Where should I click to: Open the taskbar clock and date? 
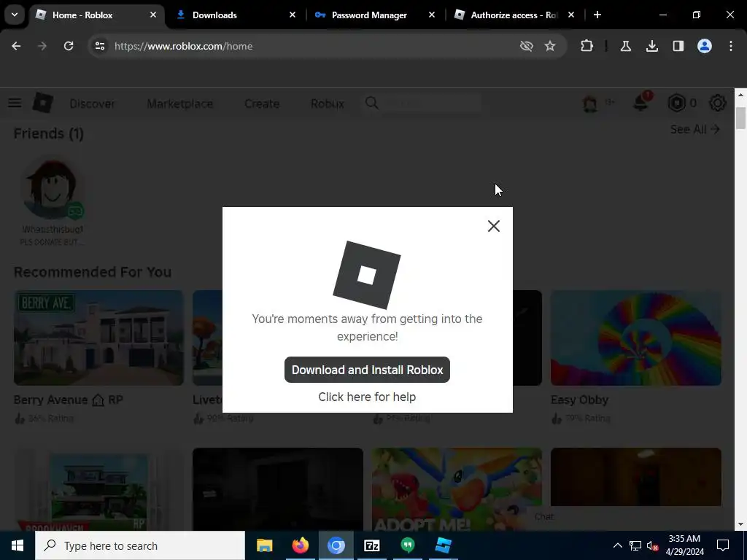pos(684,545)
